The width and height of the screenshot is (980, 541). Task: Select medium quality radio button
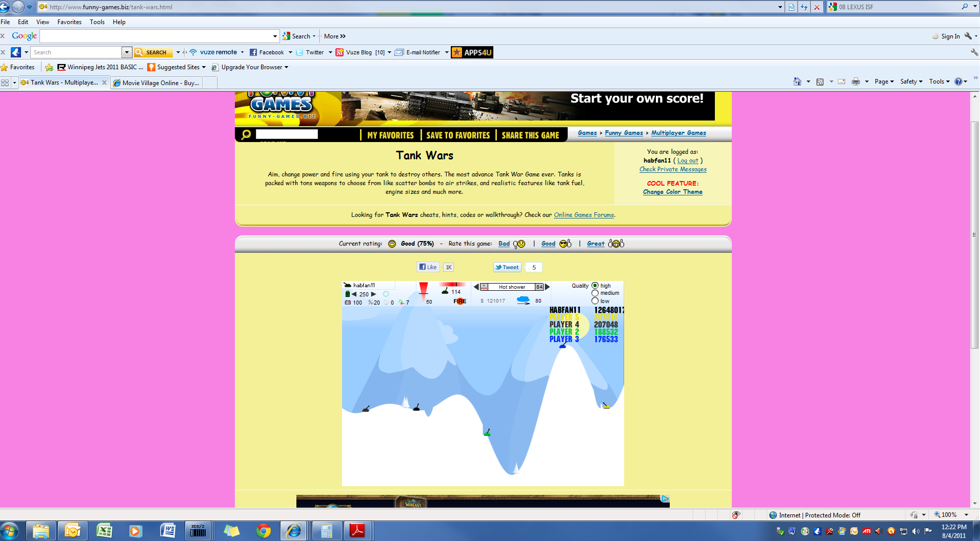tap(595, 293)
